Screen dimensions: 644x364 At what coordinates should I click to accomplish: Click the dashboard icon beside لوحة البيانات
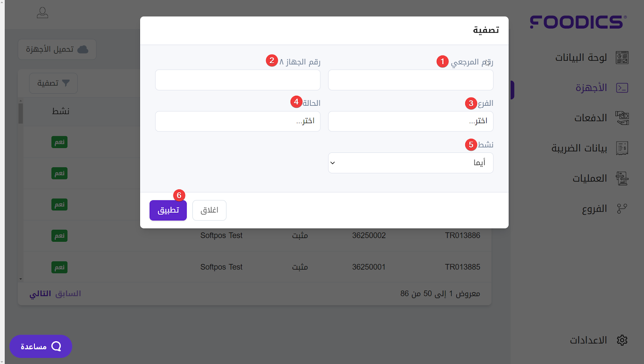pyautogui.click(x=622, y=58)
